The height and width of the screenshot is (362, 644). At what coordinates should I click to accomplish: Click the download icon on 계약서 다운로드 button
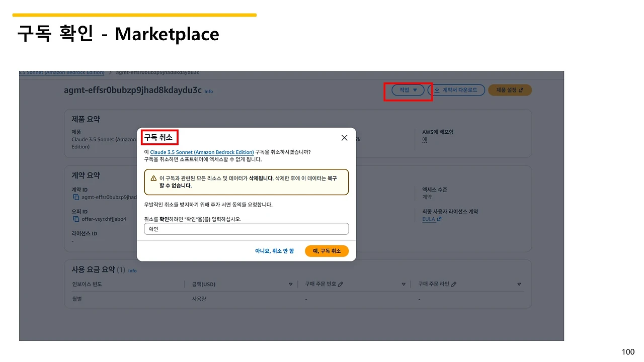tap(437, 90)
